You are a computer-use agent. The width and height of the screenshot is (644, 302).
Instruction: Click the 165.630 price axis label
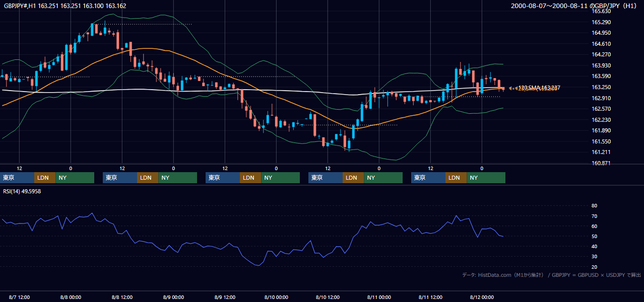(x=601, y=11)
